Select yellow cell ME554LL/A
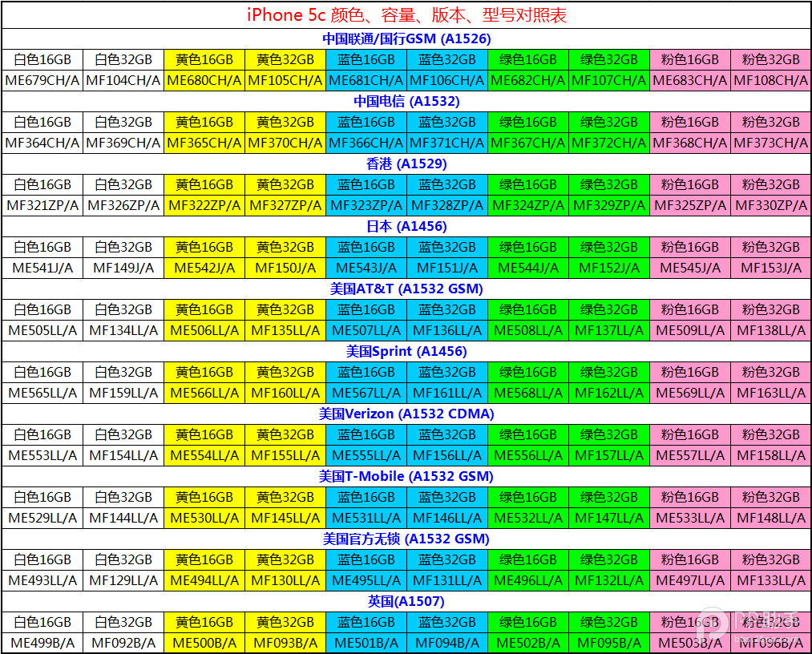The height and width of the screenshot is (654, 812). pos(204,456)
